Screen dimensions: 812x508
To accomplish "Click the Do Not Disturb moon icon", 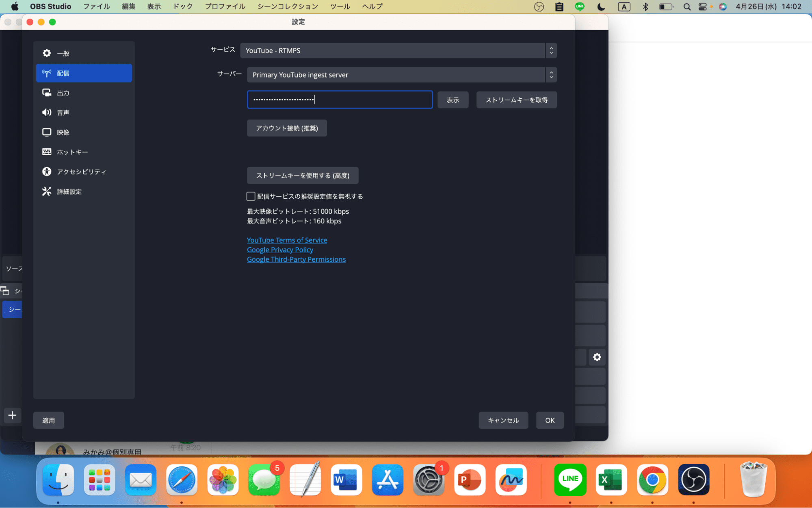I will coord(601,7).
